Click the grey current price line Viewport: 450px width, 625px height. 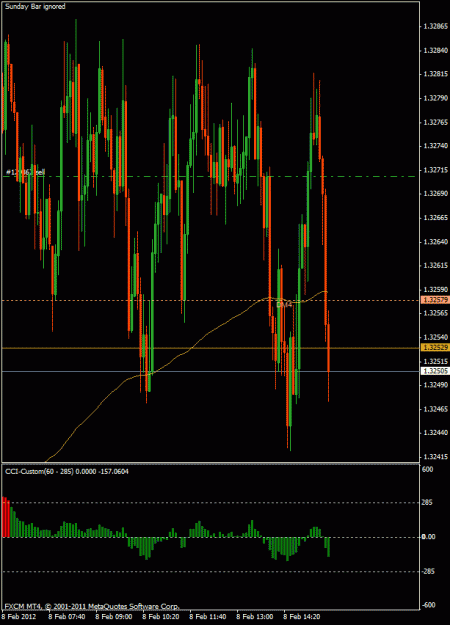(x=210, y=371)
